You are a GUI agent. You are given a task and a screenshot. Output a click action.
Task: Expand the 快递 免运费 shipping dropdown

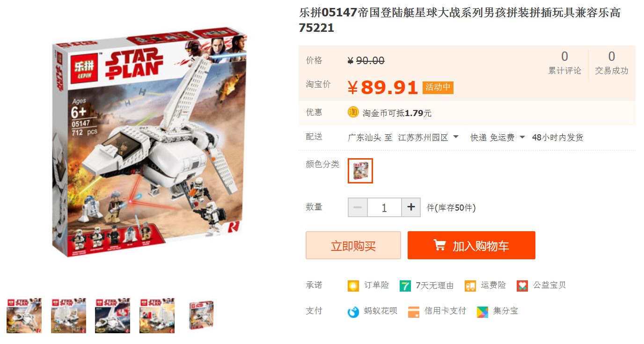(x=498, y=138)
